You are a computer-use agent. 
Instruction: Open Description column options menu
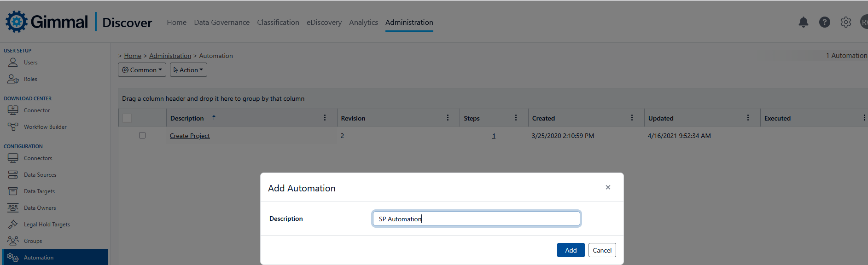tap(325, 118)
